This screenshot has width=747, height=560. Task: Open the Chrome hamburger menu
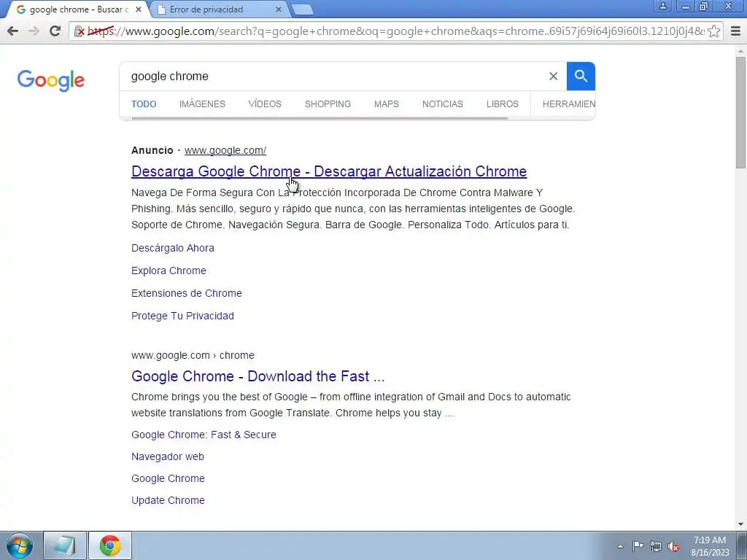point(735,31)
